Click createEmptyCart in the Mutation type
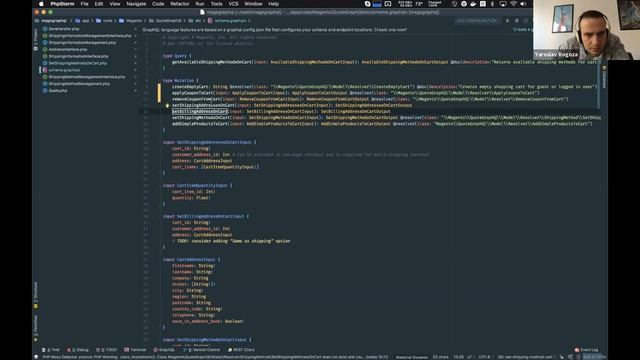 pos(190,87)
